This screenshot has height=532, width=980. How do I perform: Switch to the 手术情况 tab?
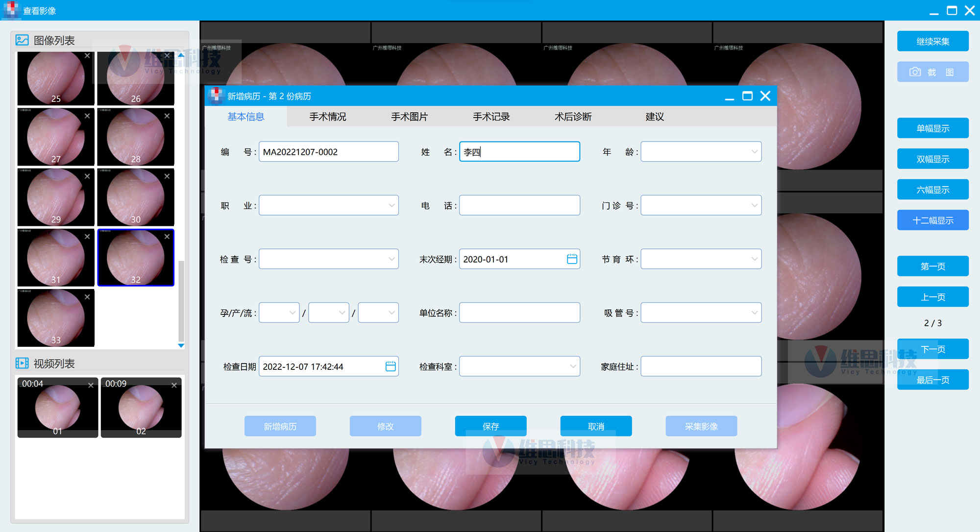point(327,117)
